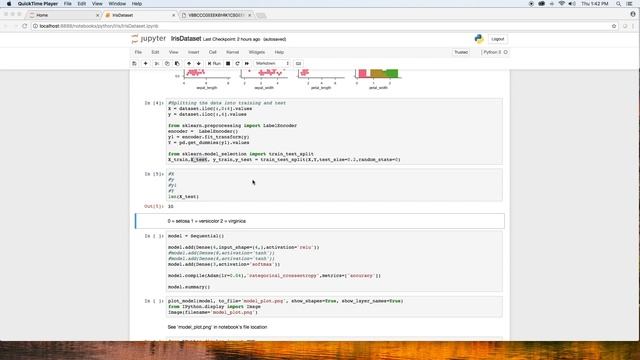Viewport: 640px width, 360px height.
Task: Select the len(X_test) code cell
Action: pos(334,185)
